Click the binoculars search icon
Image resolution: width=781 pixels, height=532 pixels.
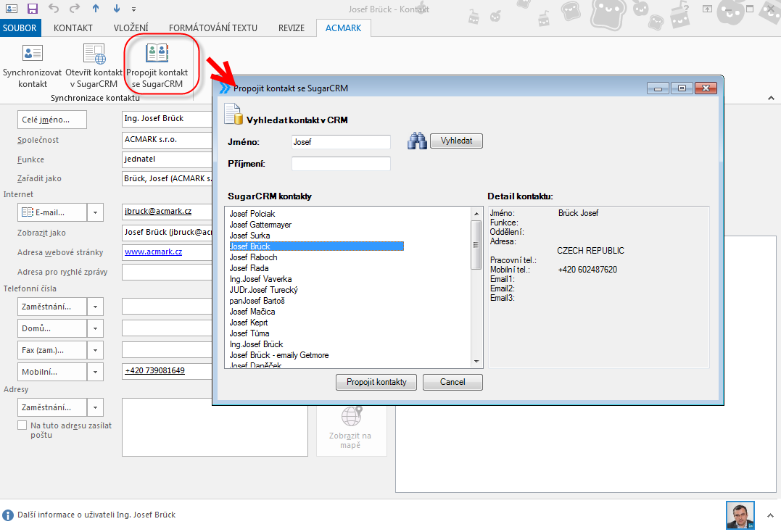tap(417, 141)
